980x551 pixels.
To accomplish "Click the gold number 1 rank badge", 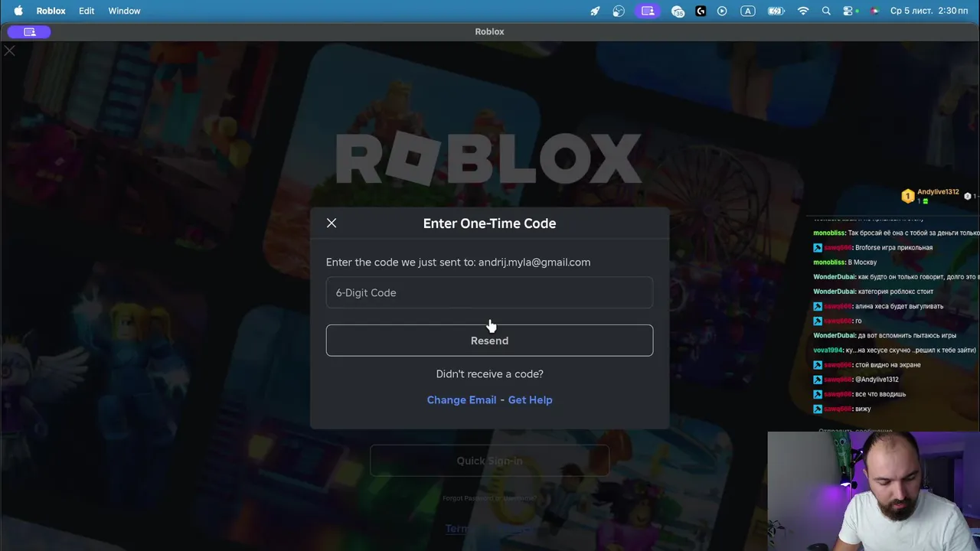I will coord(908,196).
